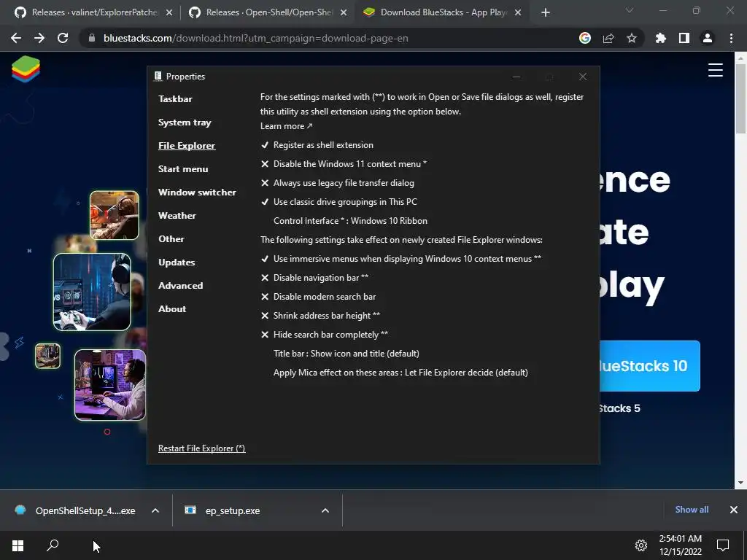Viewport: 747px width, 560px height.
Task: Select Start menu section
Action: (183, 169)
